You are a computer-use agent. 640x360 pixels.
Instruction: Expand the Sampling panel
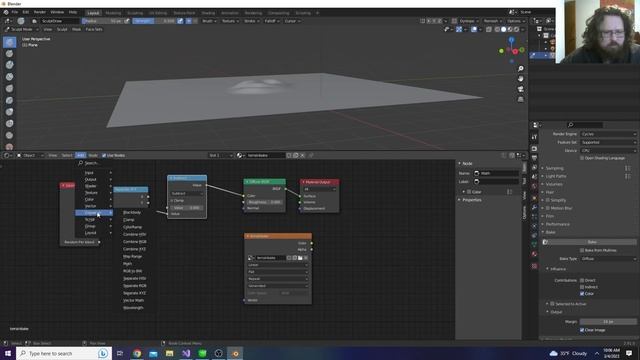(554, 168)
